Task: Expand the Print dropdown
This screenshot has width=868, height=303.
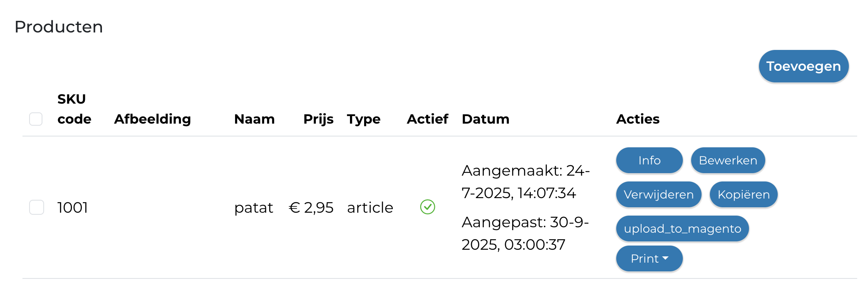Action: (649, 258)
